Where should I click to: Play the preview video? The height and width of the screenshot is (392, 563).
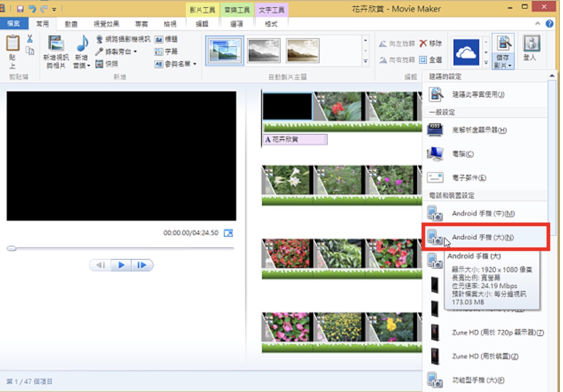click(121, 265)
